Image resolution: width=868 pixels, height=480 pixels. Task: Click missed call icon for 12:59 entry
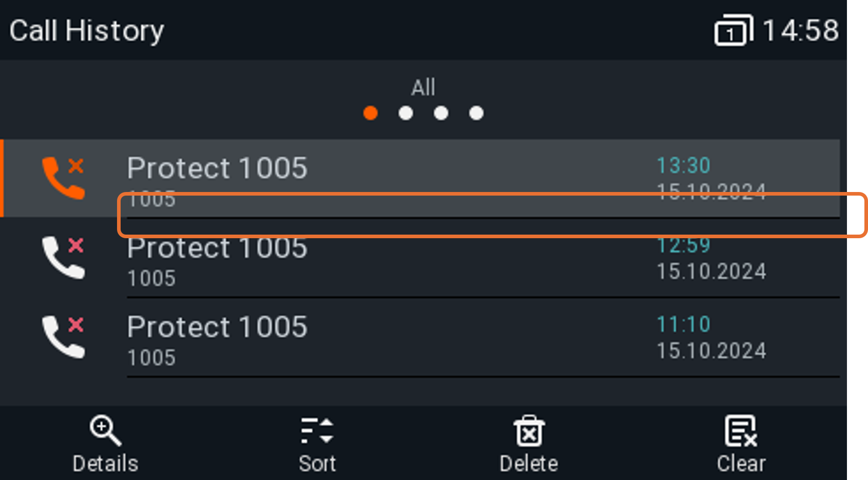pos(63,258)
